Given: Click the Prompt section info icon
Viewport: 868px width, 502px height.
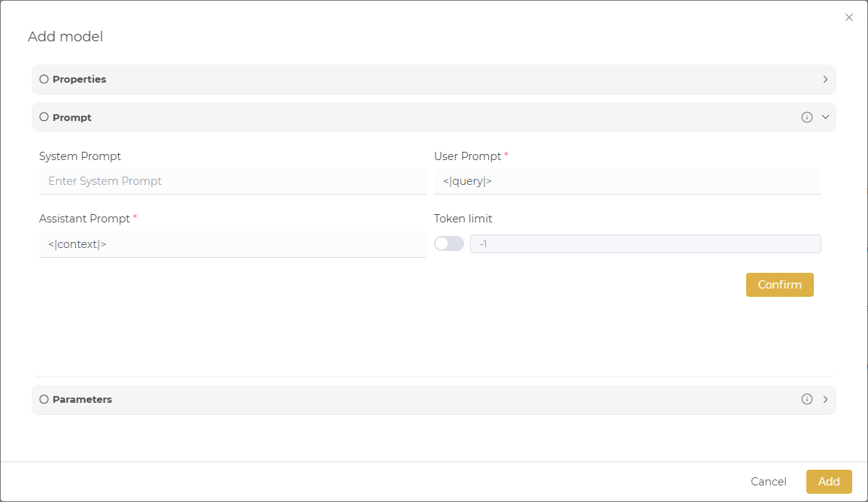Looking at the screenshot, I should tap(807, 117).
